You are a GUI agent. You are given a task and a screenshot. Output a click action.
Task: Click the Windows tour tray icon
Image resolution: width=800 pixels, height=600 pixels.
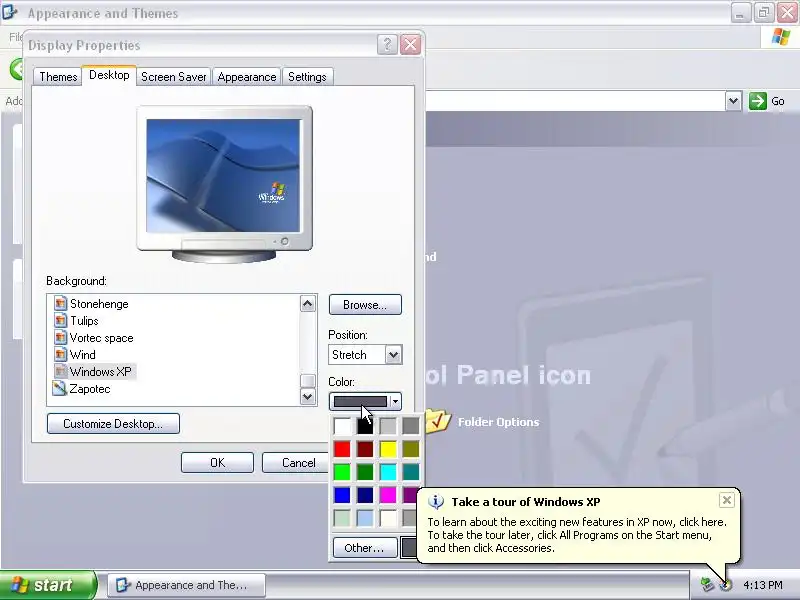(x=725, y=585)
